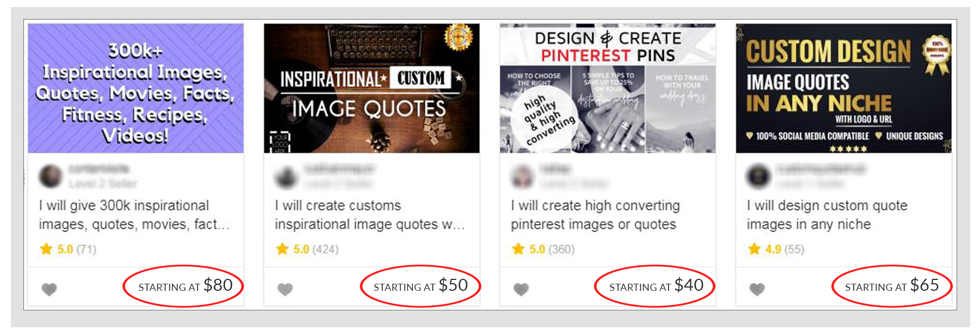Open 'I will give 300k inspirational images' title
This screenshot has height=336, width=980.
point(134,215)
